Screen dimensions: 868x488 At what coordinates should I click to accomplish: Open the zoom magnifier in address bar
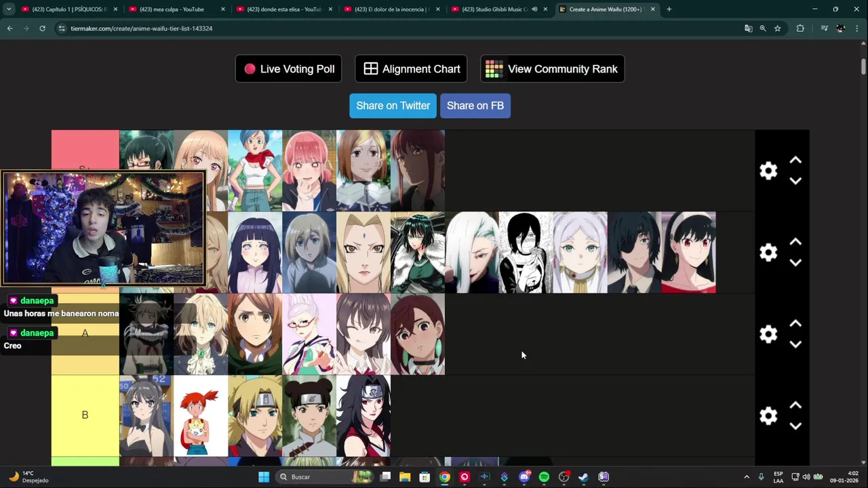[763, 28]
